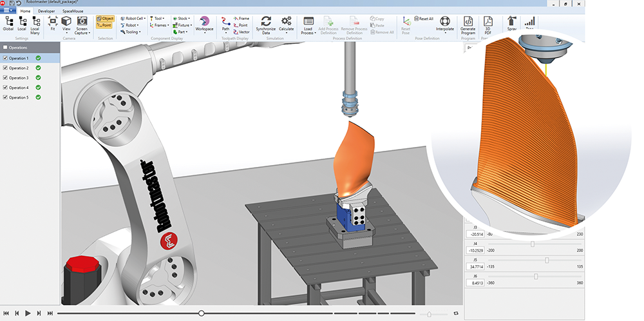Toggle Object selection mode
The image size is (644, 321).
pyautogui.click(x=105, y=19)
